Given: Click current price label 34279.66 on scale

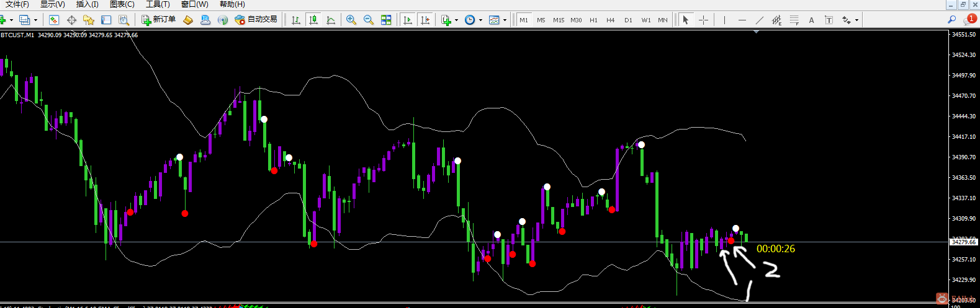Looking at the screenshot, I should pyautogui.click(x=964, y=242).
